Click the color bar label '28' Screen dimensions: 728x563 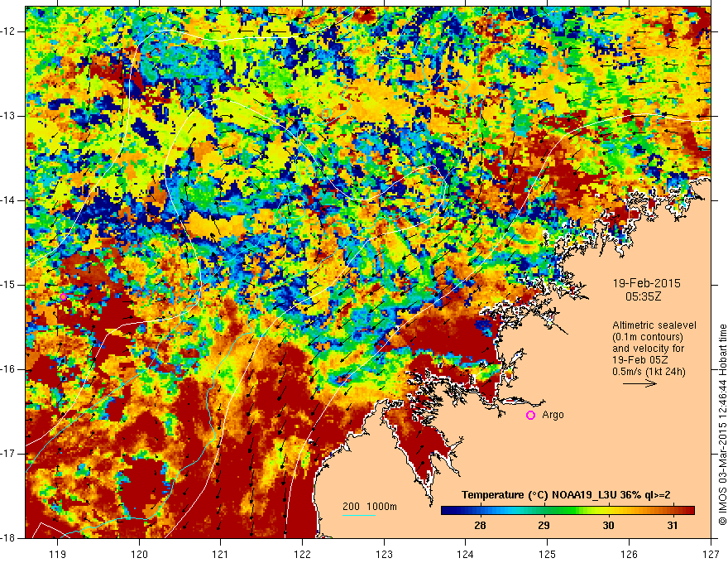tap(480, 526)
